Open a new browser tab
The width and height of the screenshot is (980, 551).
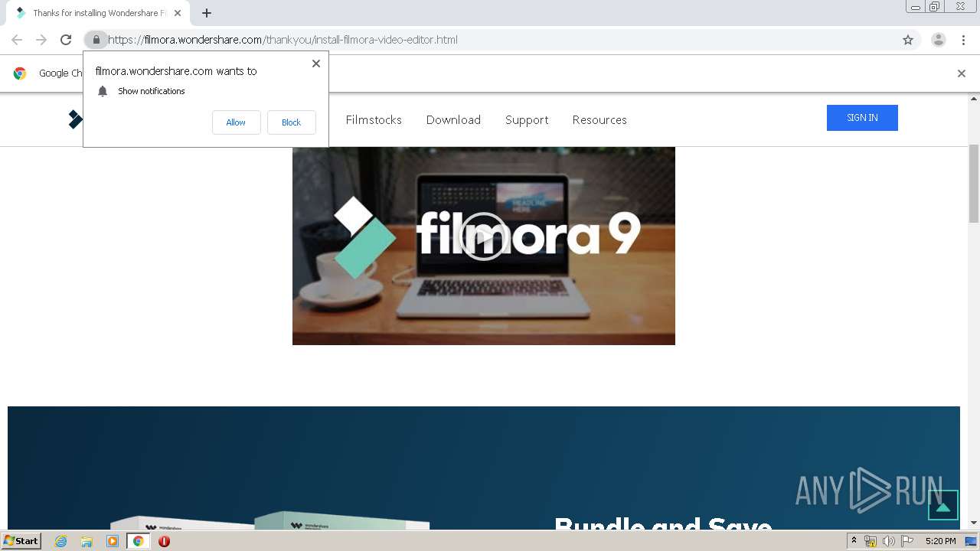(207, 13)
